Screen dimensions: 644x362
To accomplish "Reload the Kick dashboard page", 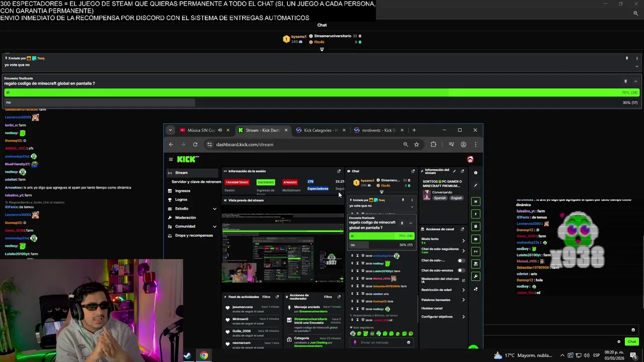I will coord(195,144).
